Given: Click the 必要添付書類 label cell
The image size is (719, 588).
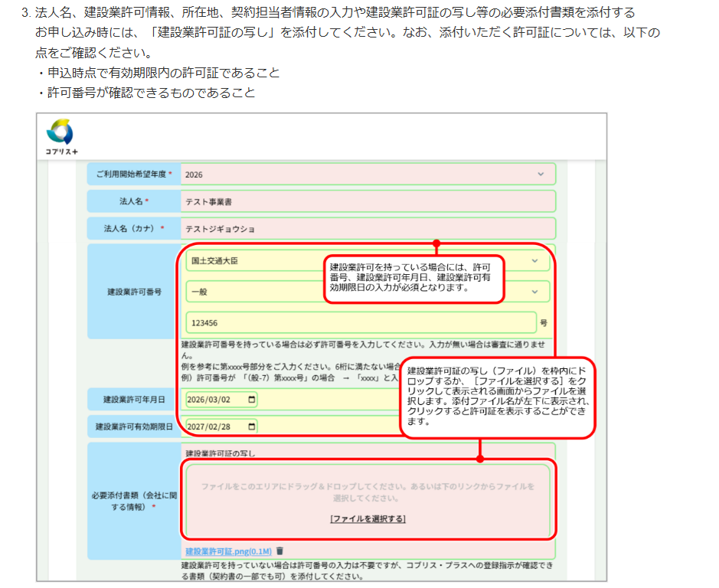Looking at the screenshot, I should point(133,500).
